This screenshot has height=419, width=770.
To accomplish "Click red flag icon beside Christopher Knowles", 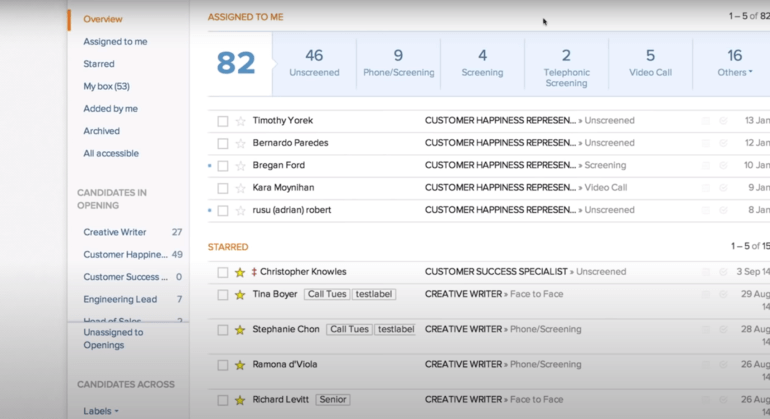I will coord(254,272).
